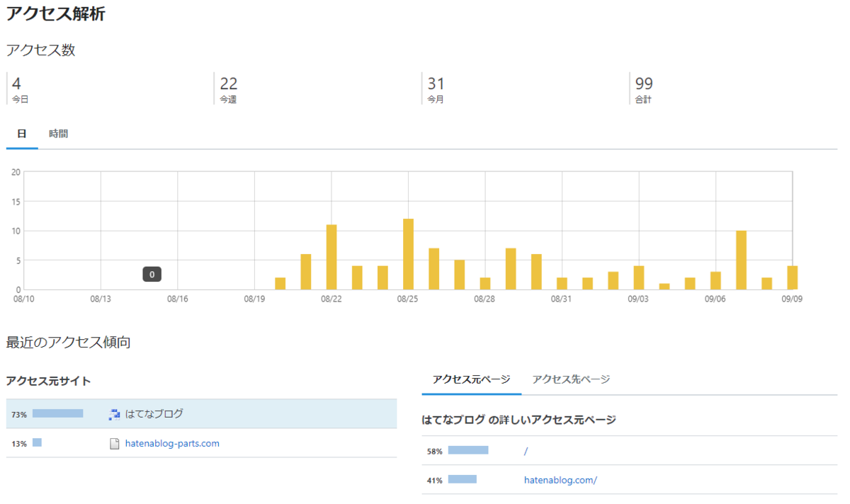Click today's count 4 今日
850x504 pixels.
click(21, 90)
